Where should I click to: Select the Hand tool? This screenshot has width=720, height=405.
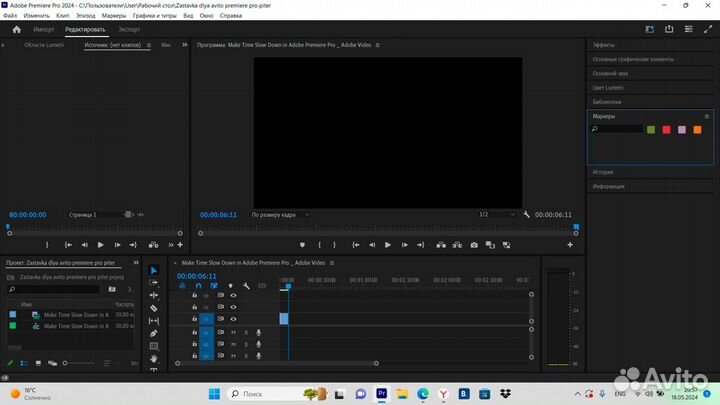[x=154, y=359]
